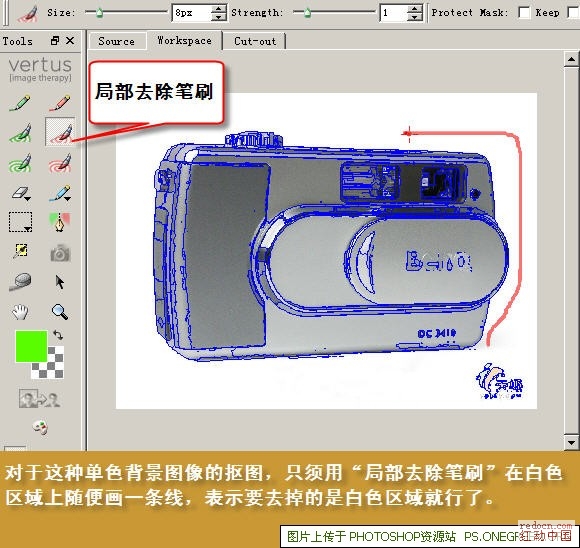
Task: Select the red Remove marker pencil tool
Action: pos(60,103)
